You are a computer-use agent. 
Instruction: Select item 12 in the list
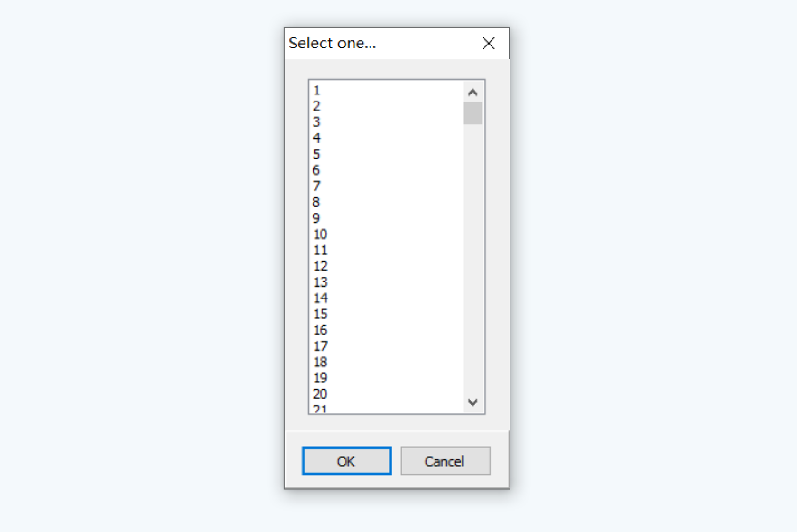(386, 266)
